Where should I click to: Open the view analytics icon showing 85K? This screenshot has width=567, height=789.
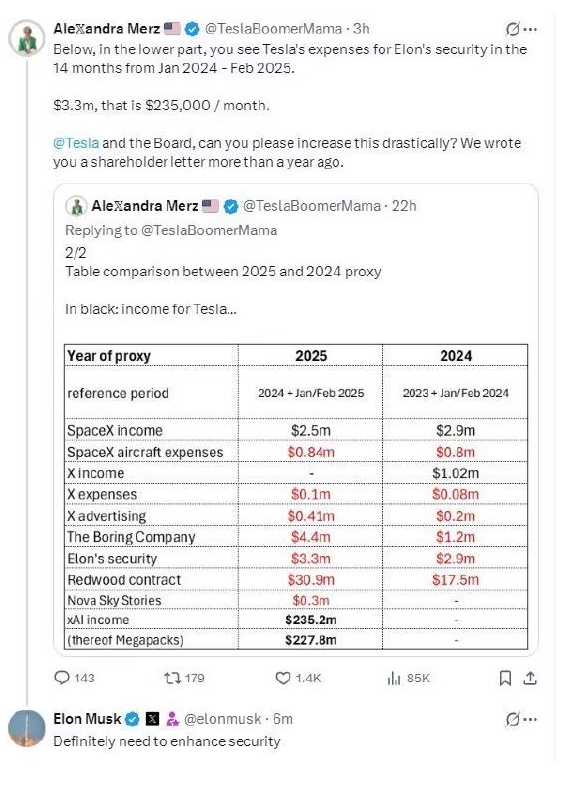pos(394,678)
